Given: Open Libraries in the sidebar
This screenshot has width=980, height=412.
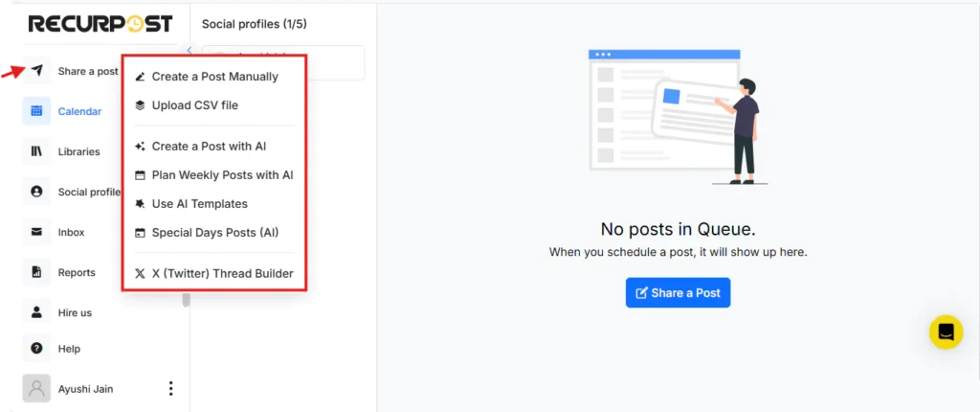Looking at the screenshot, I should point(78,151).
